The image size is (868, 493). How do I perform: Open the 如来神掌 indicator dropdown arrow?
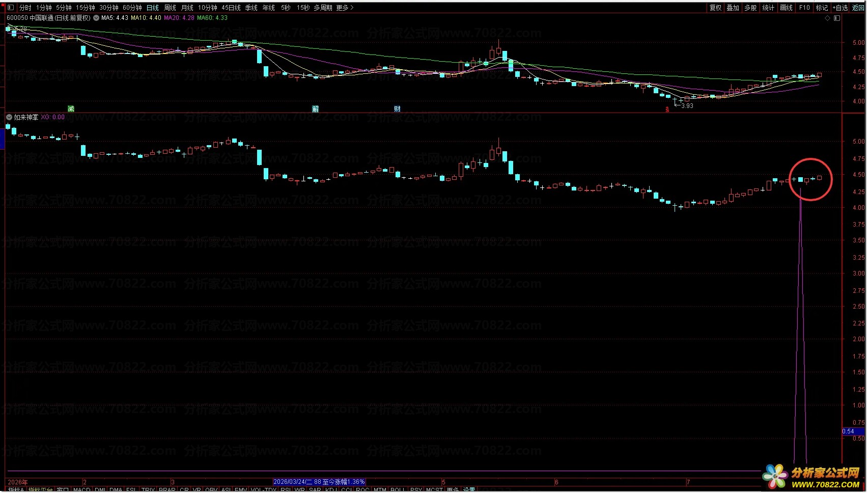point(9,117)
